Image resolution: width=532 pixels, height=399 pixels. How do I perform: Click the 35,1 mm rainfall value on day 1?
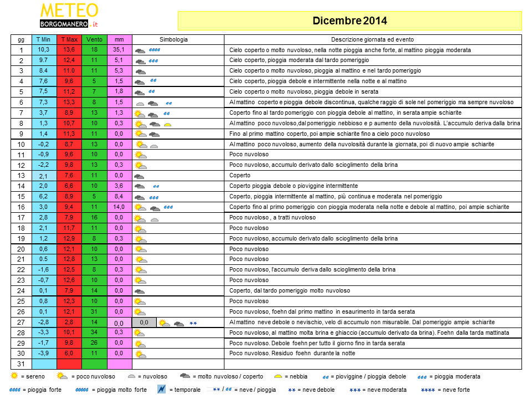(119, 49)
